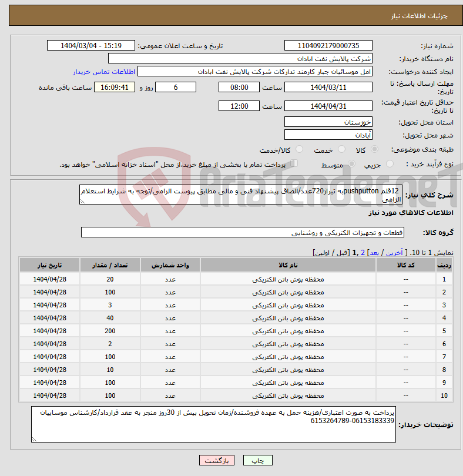Image resolution: width=463 pixels, height=476 pixels.
Task: Click quantity 40 in row 4
Action: coord(110,318)
